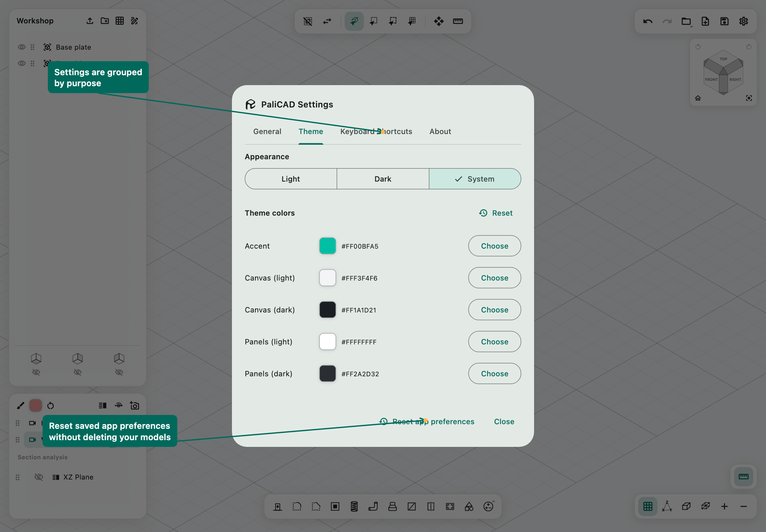Click the undo arrow icon
This screenshot has height=532, width=766.
click(x=648, y=21)
